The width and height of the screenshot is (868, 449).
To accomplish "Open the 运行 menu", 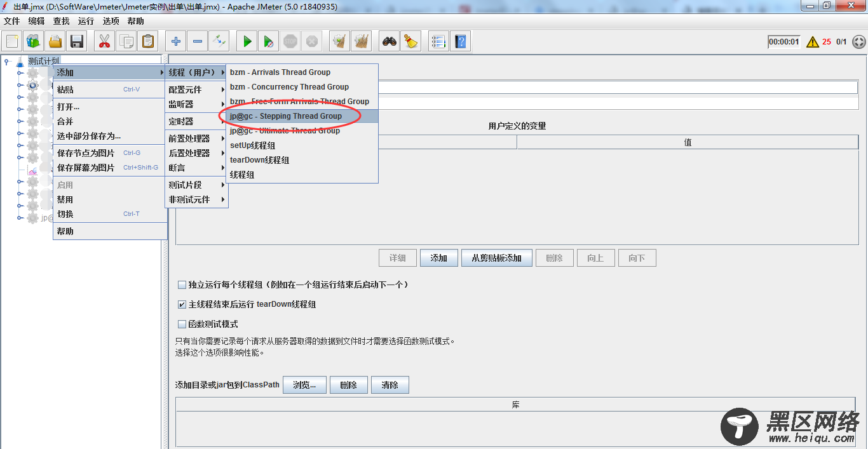I will tap(86, 21).
